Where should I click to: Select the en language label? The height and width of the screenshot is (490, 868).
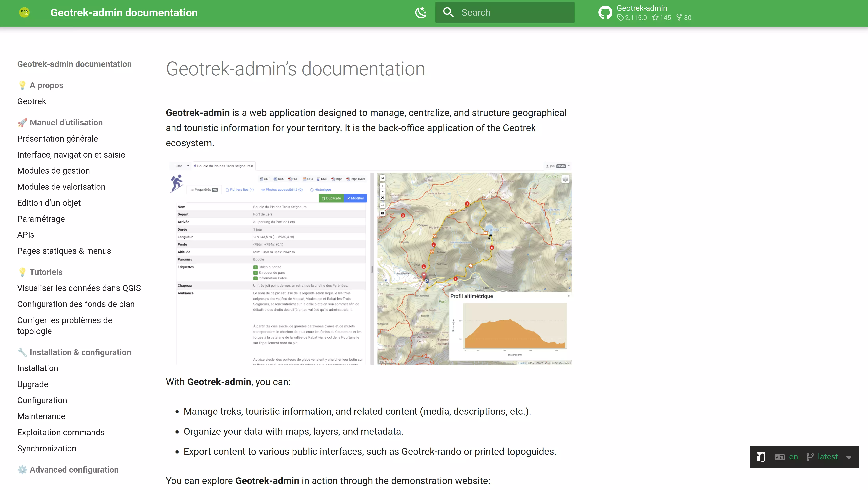click(794, 457)
